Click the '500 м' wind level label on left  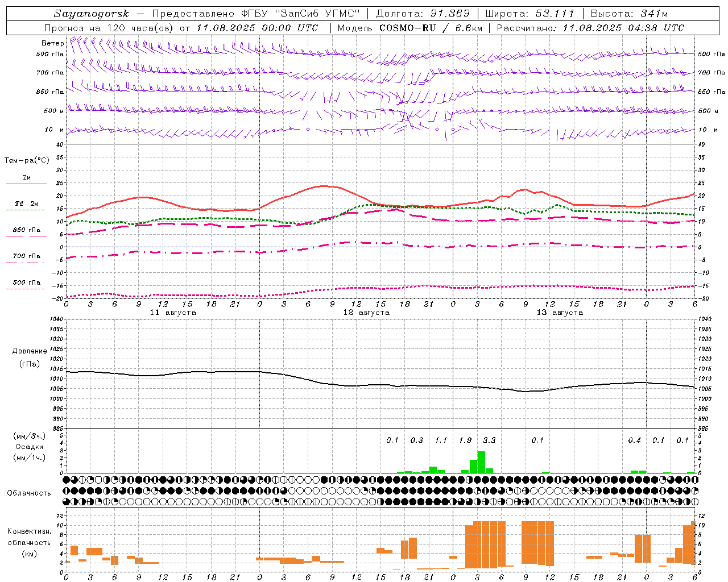(54, 111)
